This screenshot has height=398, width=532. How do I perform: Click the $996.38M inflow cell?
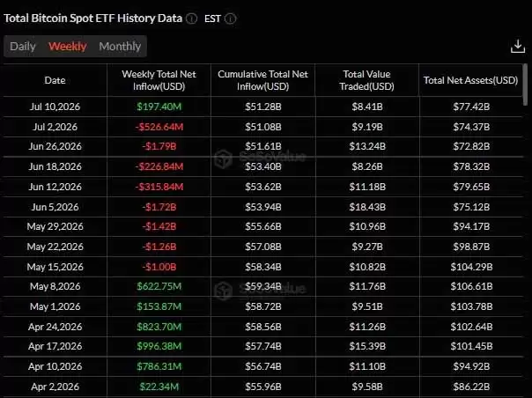[159, 346]
